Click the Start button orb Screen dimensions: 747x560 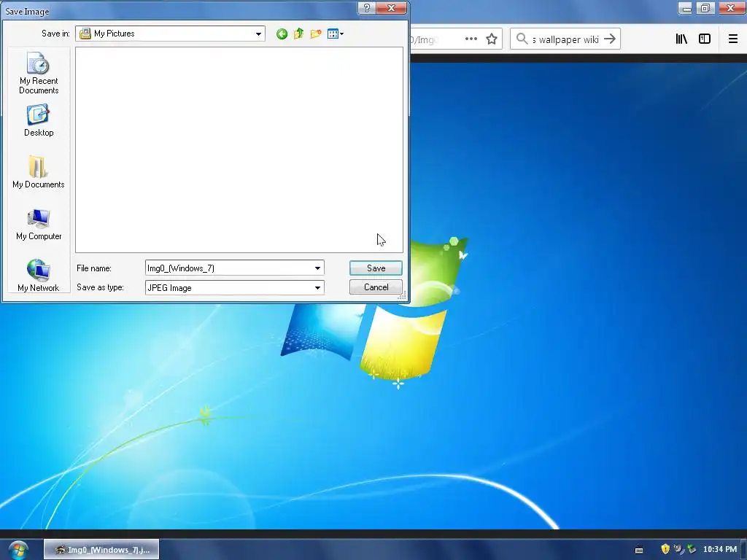(x=18, y=550)
